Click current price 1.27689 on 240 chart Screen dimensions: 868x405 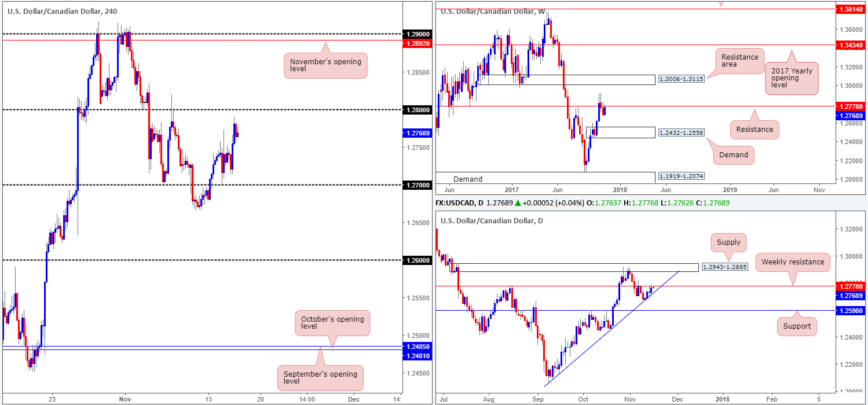[x=417, y=132]
